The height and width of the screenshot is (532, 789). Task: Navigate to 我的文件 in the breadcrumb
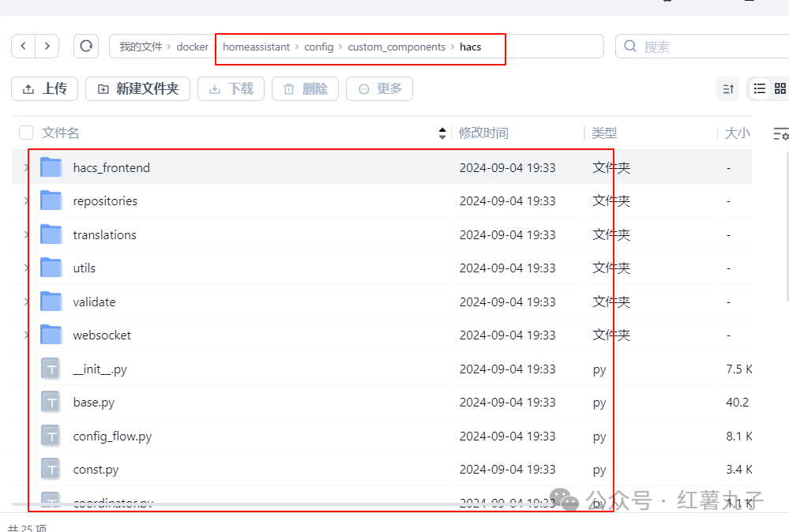pos(141,47)
